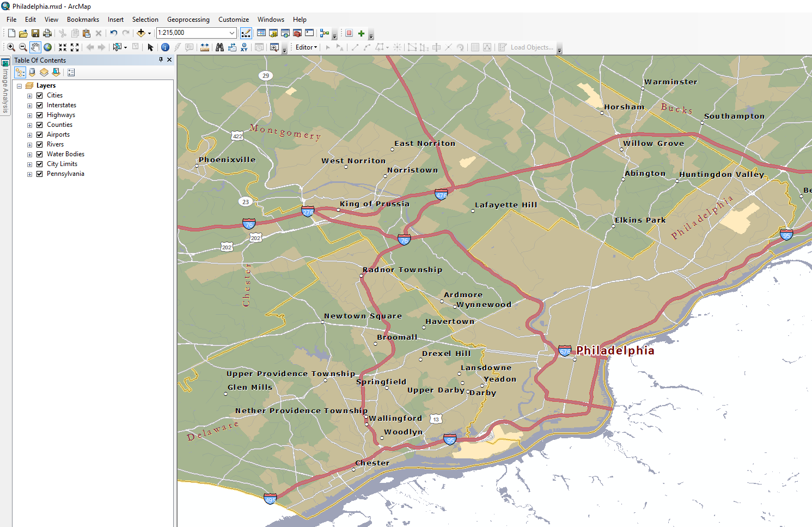Screen dimensions: 812x527
Task: Click the Fixed Zoom Out icon
Action: 75,47
